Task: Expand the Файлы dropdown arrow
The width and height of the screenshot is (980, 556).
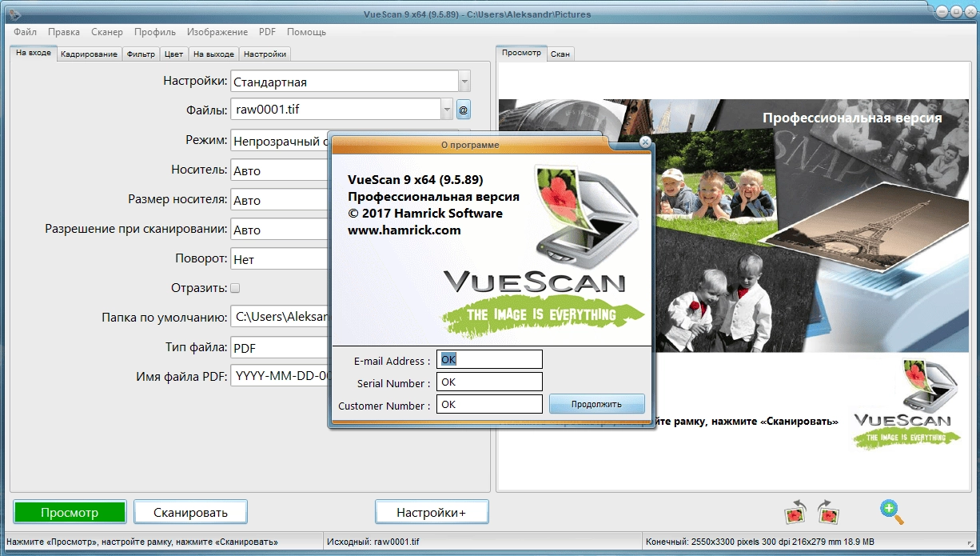Action: (447, 110)
